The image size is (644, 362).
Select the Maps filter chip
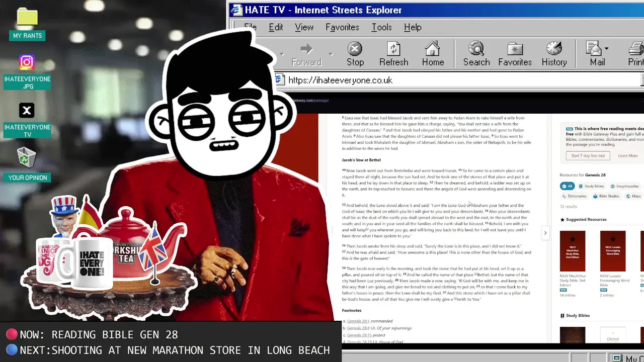click(633, 196)
